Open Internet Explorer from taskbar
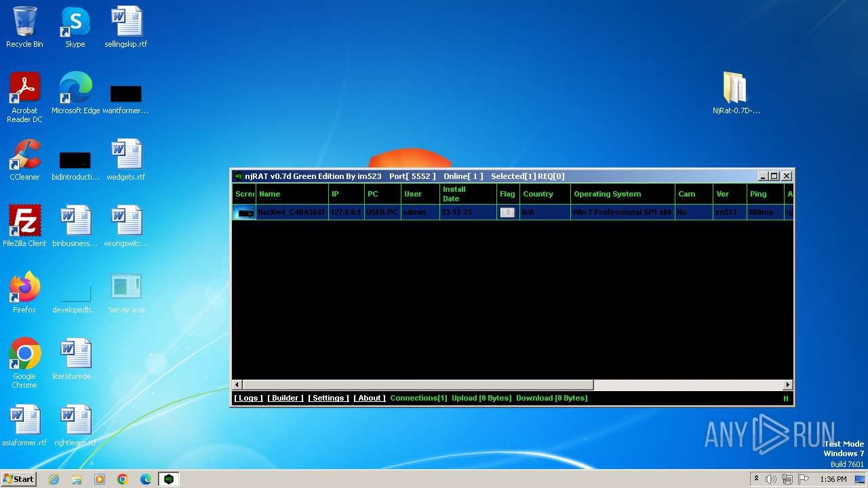868x488 pixels. point(54,479)
